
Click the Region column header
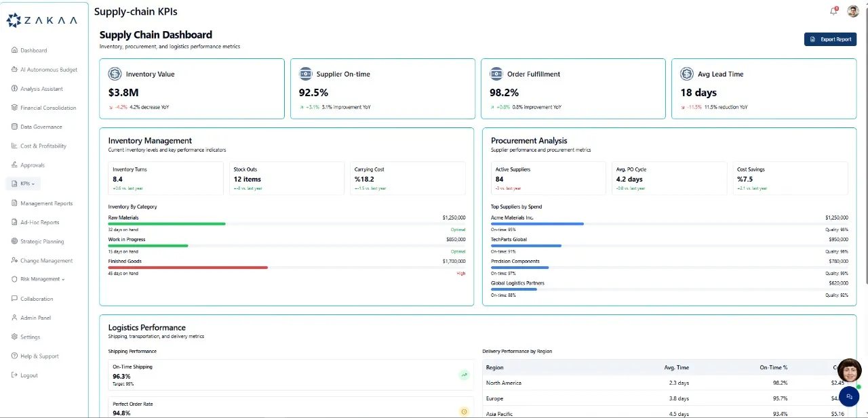click(495, 367)
